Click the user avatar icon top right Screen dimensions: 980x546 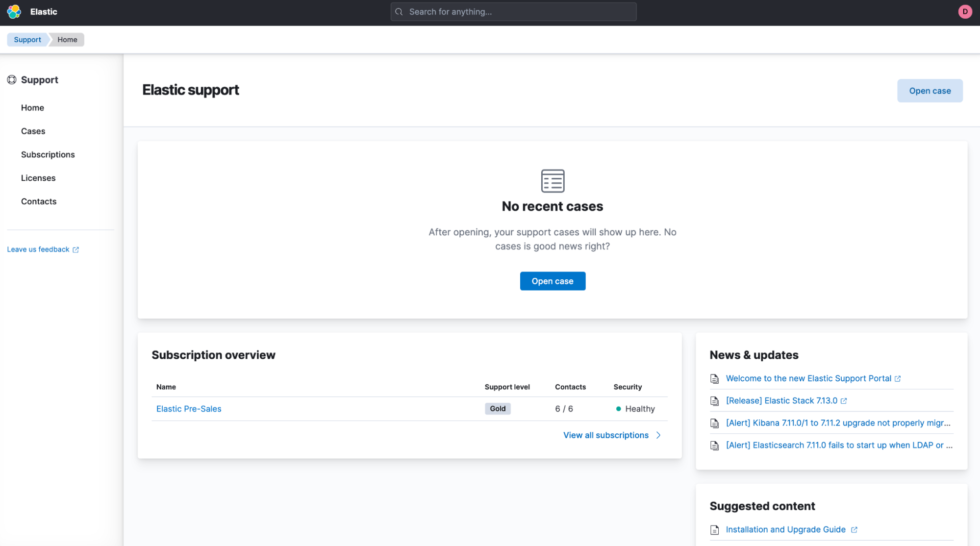[x=965, y=12]
